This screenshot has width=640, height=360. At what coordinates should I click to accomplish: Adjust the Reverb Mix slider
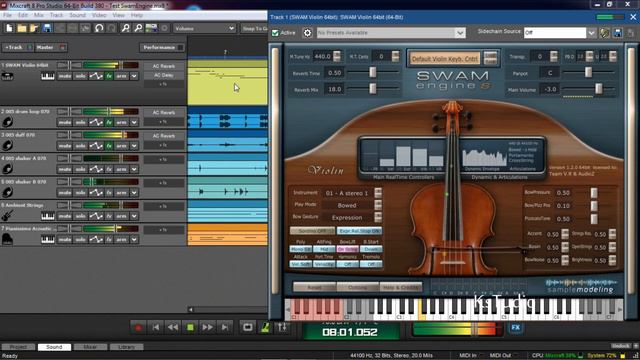click(373, 89)
